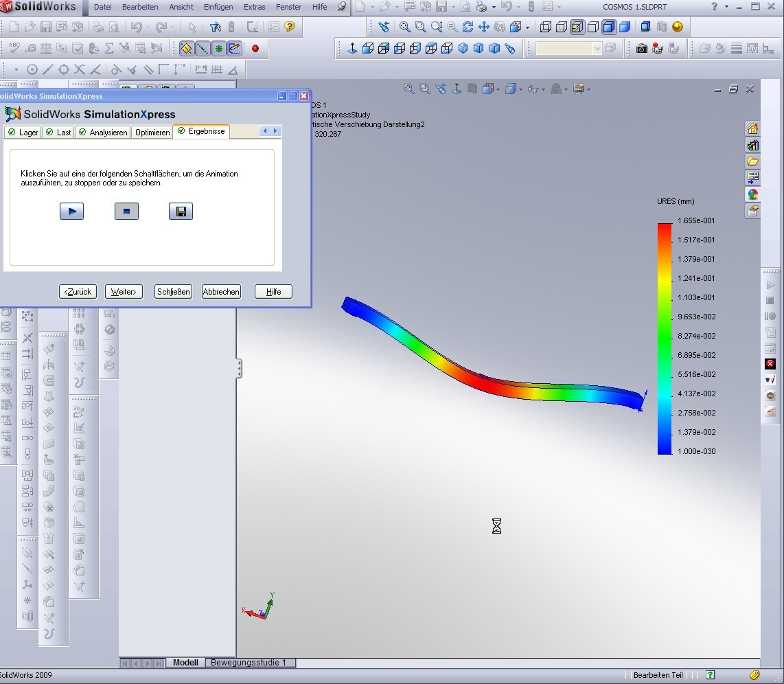Open the Einfügen menu
Screen dimensions: 784x684
(218, 7)
